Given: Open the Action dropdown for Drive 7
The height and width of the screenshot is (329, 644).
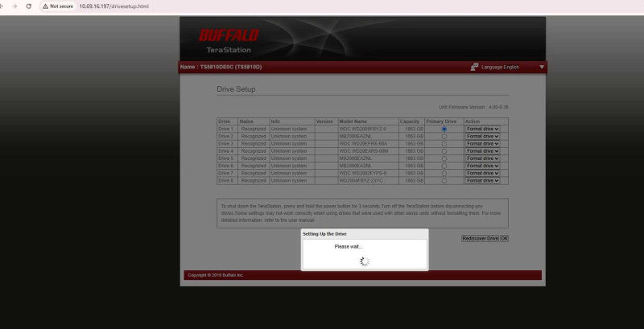Looking at the screenshot, I should coord(482,173).
